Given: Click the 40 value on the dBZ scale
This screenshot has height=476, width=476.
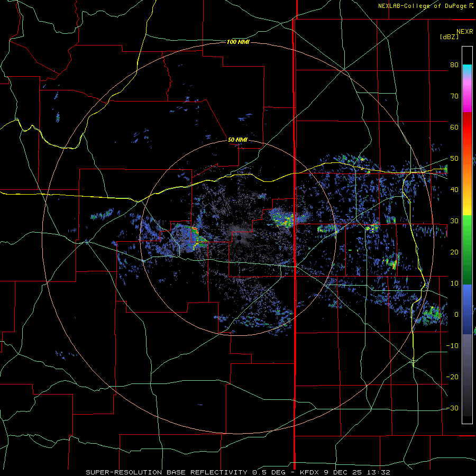Looking at the screenshot, I should 454,190.
